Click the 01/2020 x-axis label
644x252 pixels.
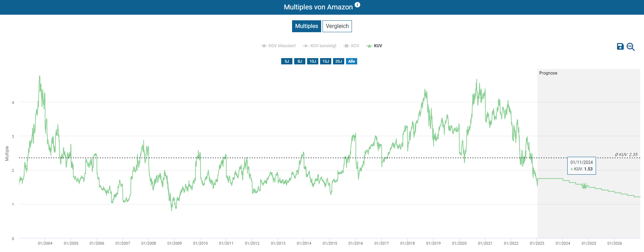click(x=459, y=243)
